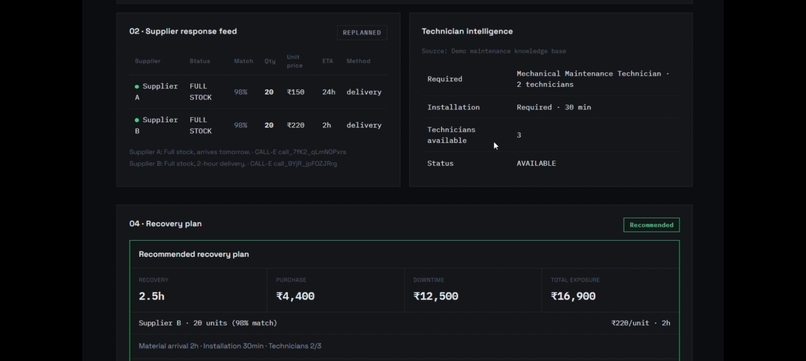Click the 'Required · 30 min' value

pos(554,107)
